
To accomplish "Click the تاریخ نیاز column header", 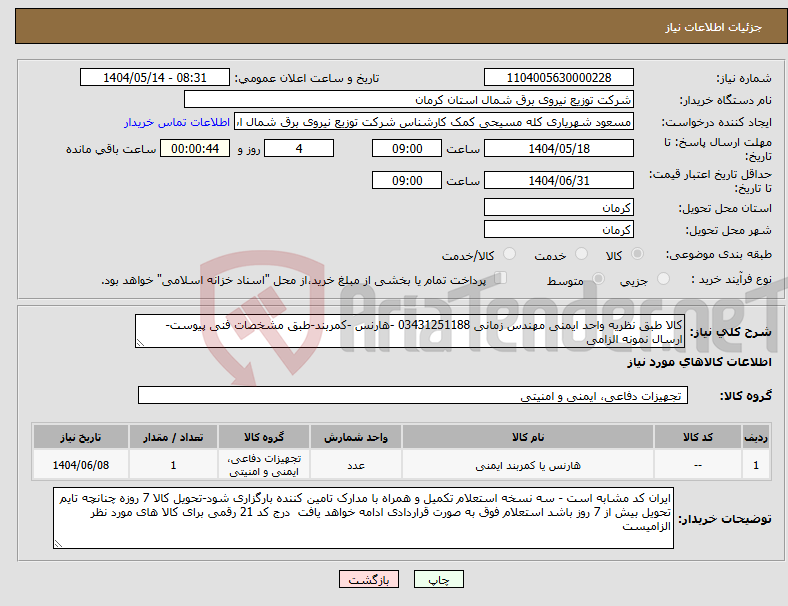I will (x=81, y=437).
